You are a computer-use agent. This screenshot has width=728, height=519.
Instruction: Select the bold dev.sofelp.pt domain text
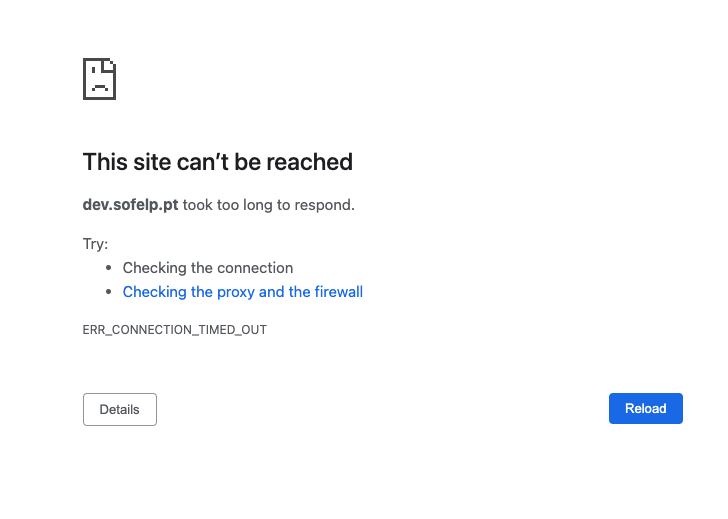130,205
